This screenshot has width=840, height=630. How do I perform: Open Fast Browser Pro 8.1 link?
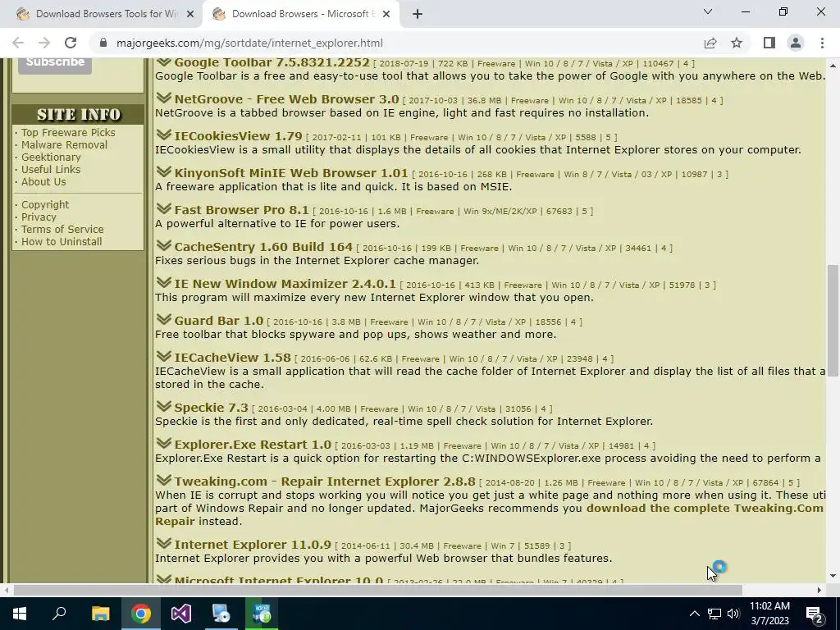[242, 211]
